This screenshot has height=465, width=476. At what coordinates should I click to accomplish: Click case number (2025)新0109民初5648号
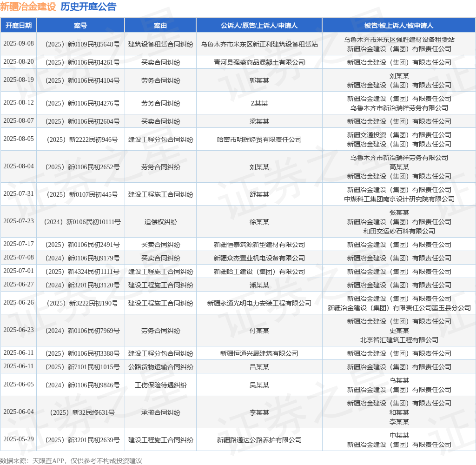tap(82, 44)
